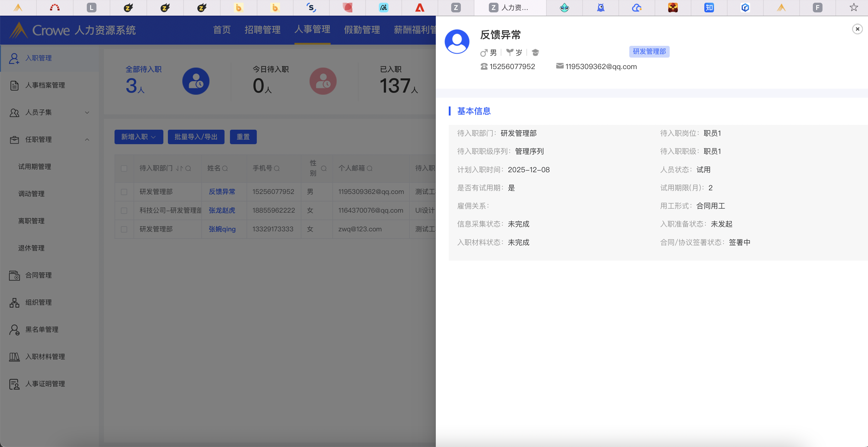Open employee link 张婉qing
This screenshot has height=447, width=868.
[x=222, y=229]
